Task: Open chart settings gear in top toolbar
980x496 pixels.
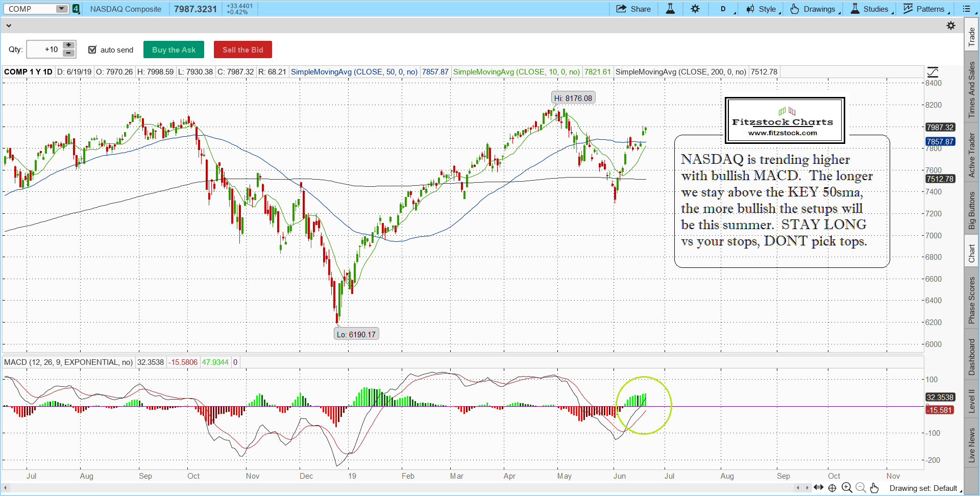Action: 695,9
